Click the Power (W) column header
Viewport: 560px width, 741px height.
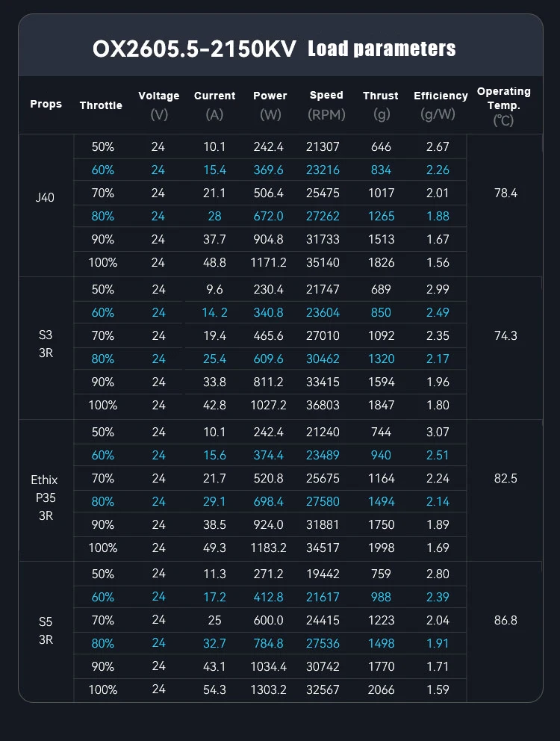(x=270, y=105)
